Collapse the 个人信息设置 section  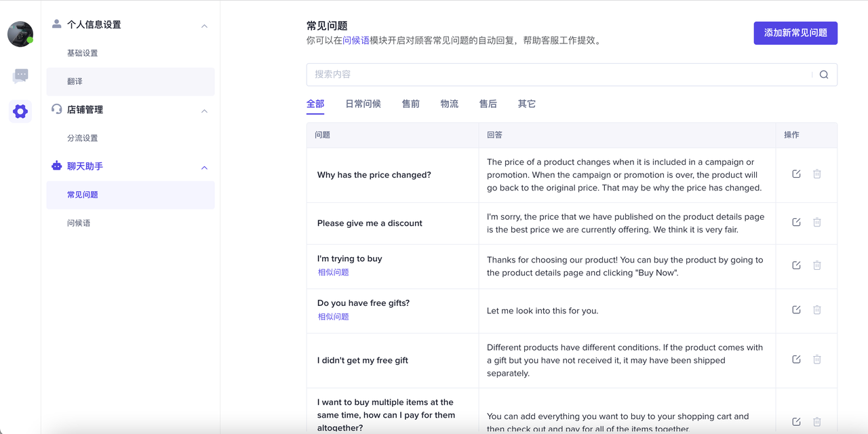204,26
